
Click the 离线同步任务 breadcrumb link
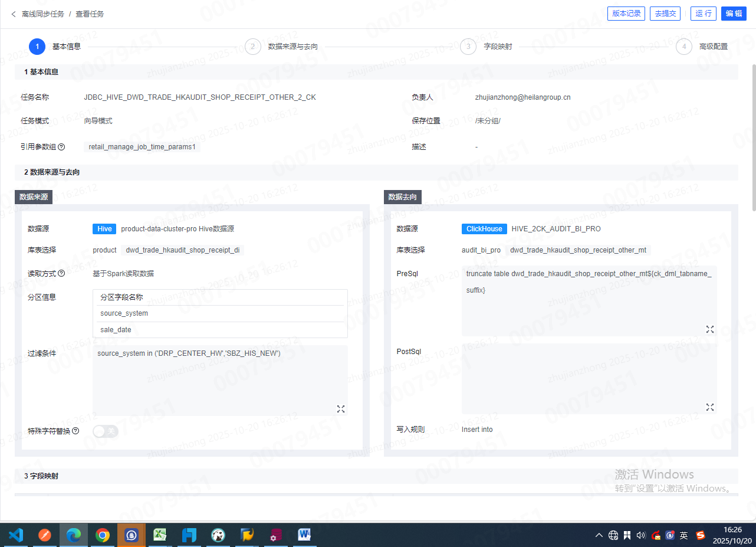[x=43, y=14]
